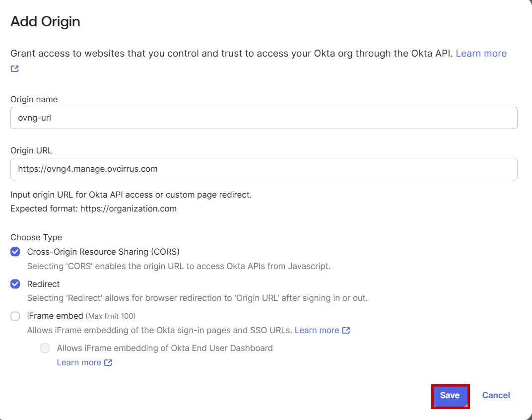Click the Cross-Origin Resource Sharing (CORS) label
The image size is (532, 420).
pos(104,252)
